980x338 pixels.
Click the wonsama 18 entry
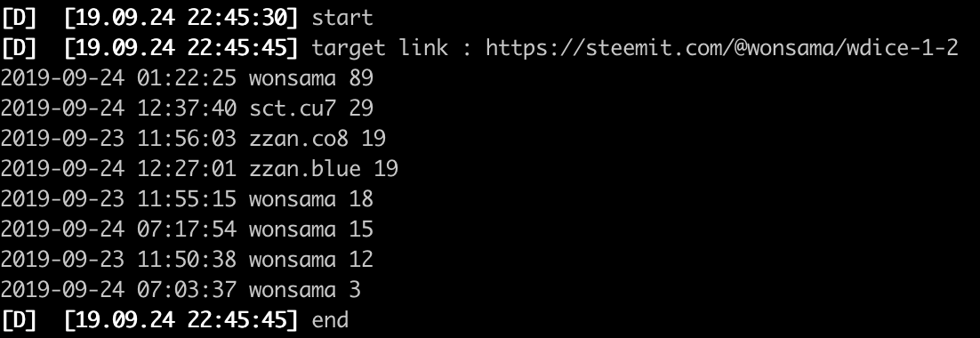click(x=311, y=198)
